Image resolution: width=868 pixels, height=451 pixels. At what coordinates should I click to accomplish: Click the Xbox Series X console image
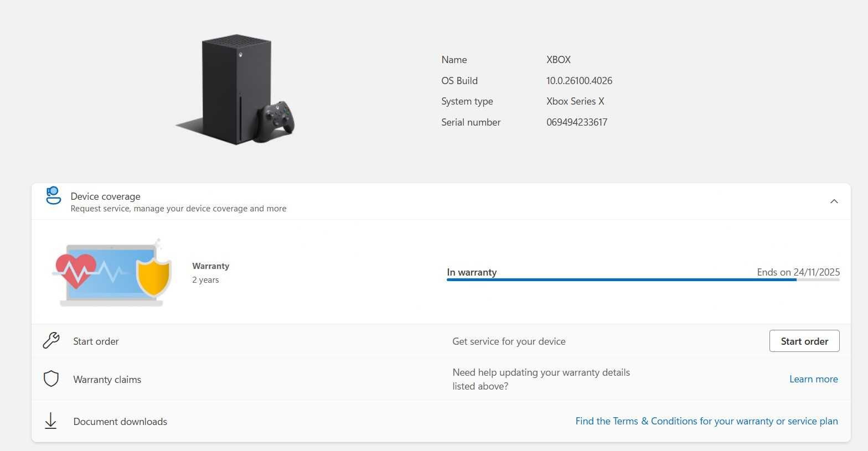tap(235, 90)
